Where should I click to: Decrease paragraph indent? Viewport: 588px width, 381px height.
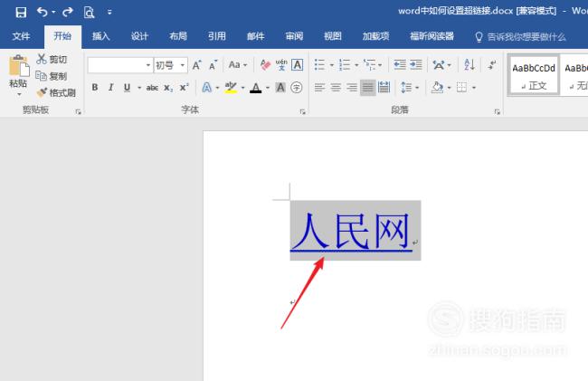400,65
